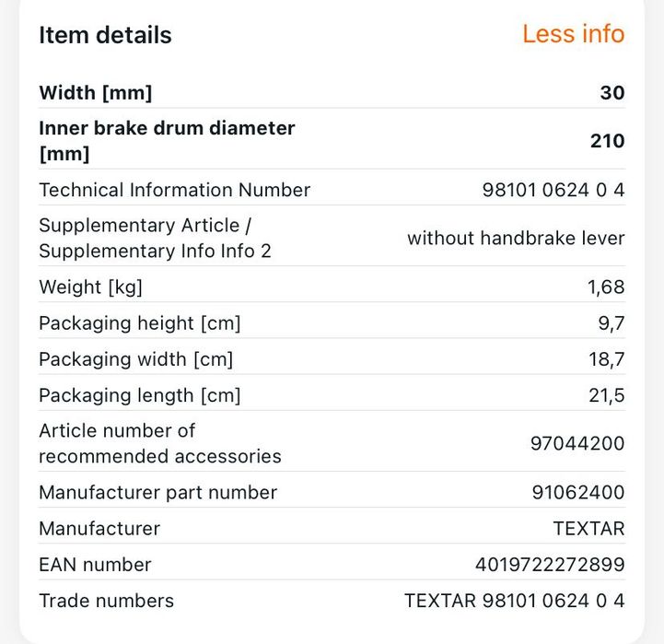Click the EAN number 4019722272899
664x644 pixels.
(550, 564)
